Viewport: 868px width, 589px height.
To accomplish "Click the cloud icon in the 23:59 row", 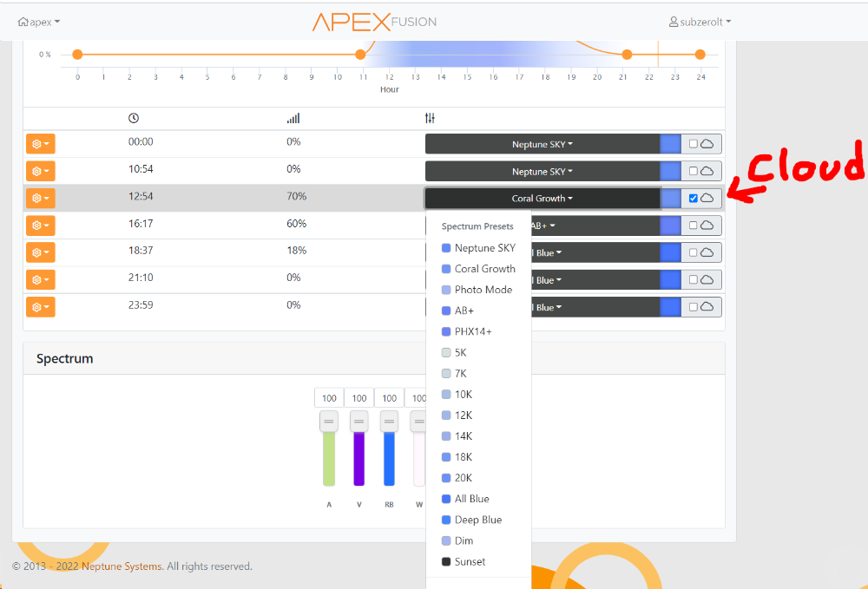I will click(x=707, y=306).
